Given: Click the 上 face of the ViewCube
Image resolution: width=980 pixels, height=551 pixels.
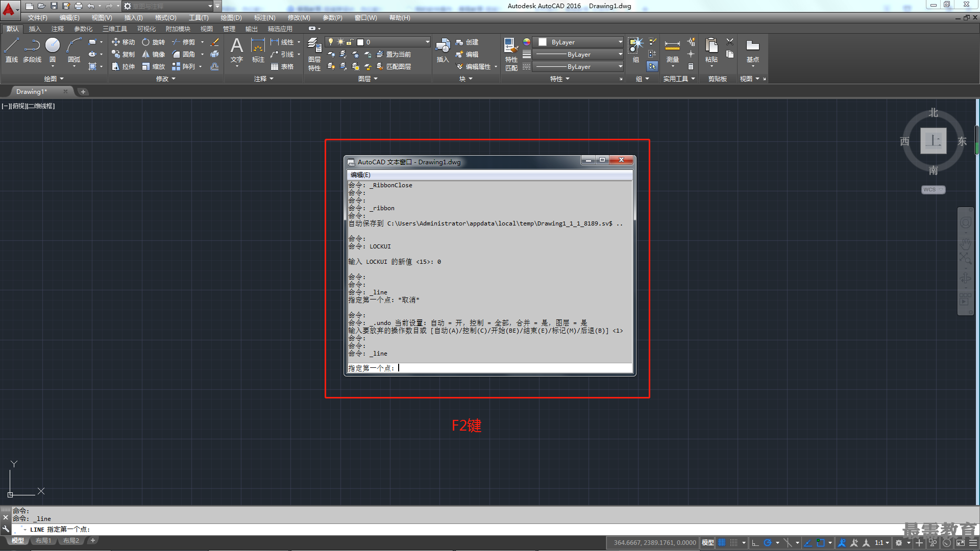Looking at the screenshot, I should click(934, 141).
